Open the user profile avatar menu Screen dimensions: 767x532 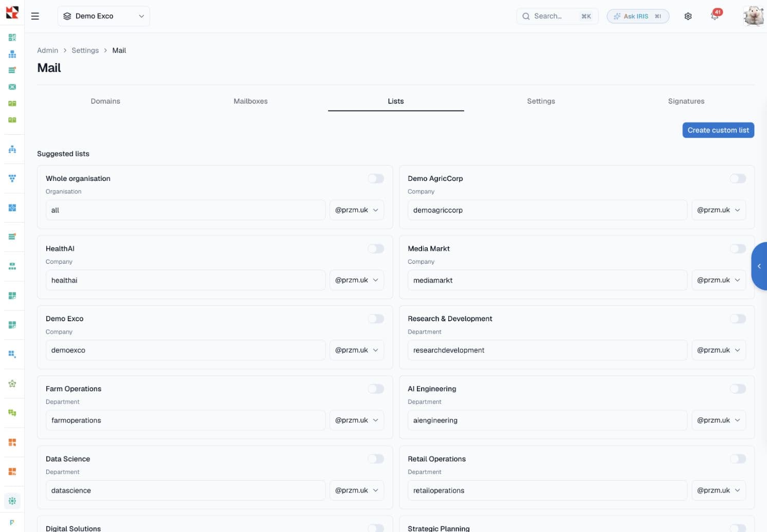pos(753,16)
